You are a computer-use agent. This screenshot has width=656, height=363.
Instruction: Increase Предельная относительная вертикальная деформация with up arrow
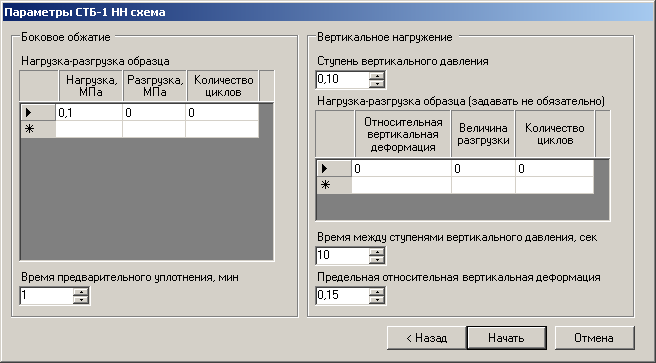(377, 291)
